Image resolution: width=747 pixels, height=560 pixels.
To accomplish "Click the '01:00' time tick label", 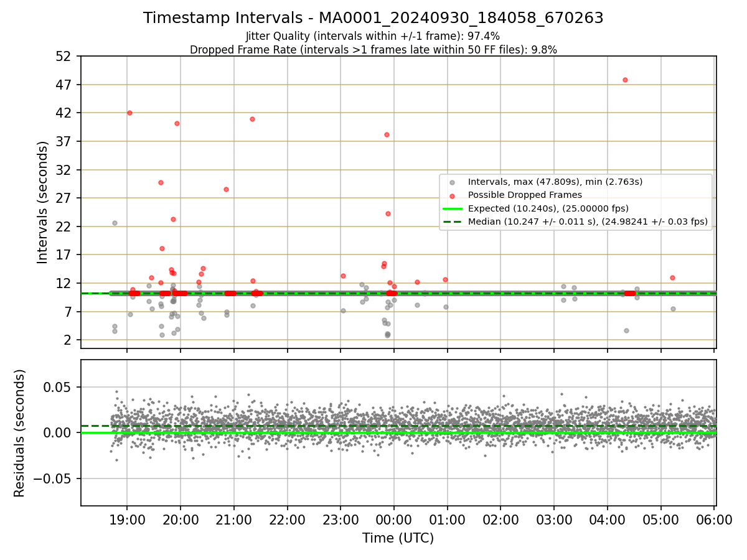I will click(448, 520).
